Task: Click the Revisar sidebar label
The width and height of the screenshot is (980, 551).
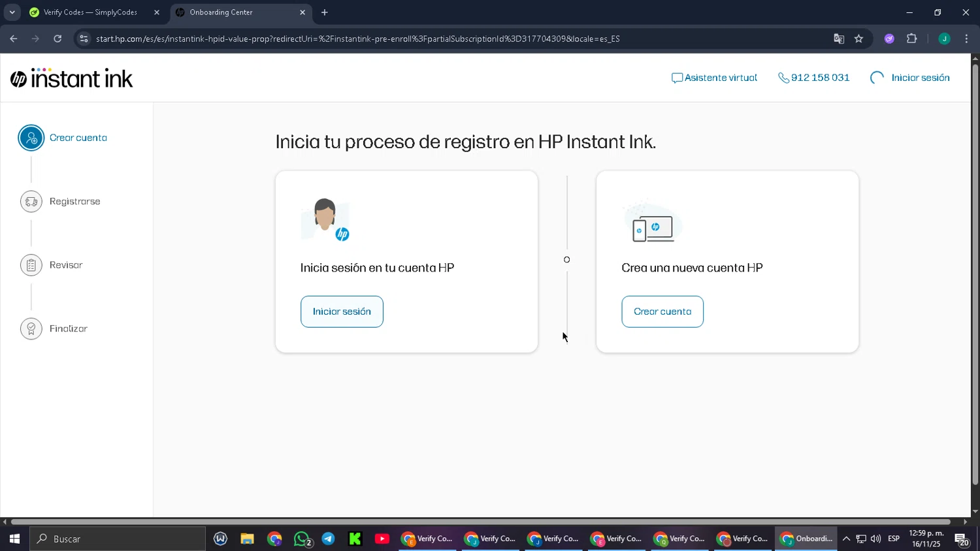Action: [x=66, y=265]
